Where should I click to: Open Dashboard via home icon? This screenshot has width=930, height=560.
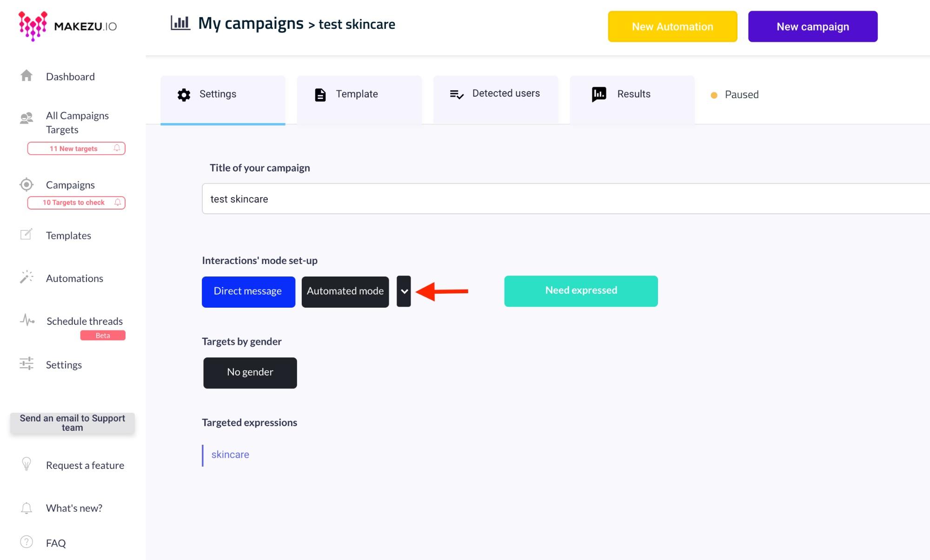(x=27, y=76)
